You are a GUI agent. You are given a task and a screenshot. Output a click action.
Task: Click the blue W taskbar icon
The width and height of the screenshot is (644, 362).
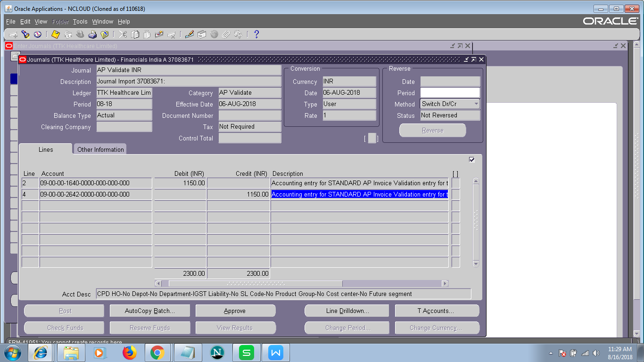[276, 353]
